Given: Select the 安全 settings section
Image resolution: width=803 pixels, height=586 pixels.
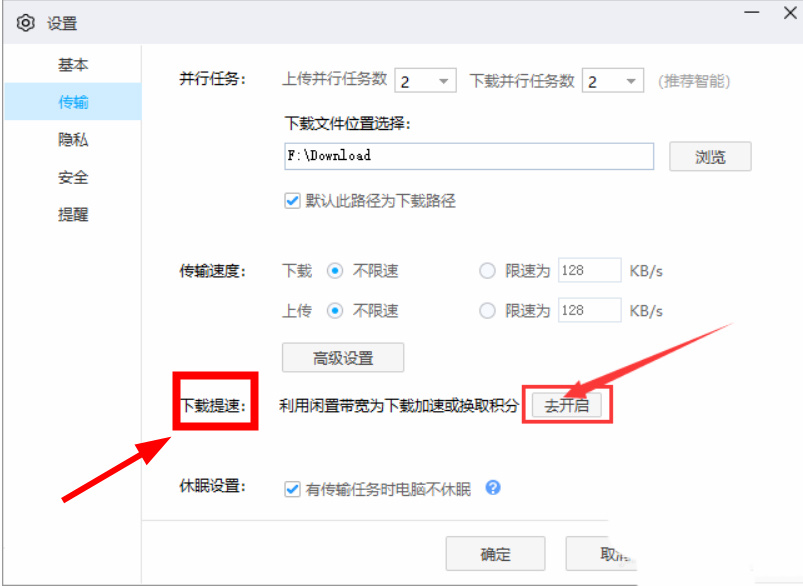Looking at the screenshot, I should [x=73, y=177].
